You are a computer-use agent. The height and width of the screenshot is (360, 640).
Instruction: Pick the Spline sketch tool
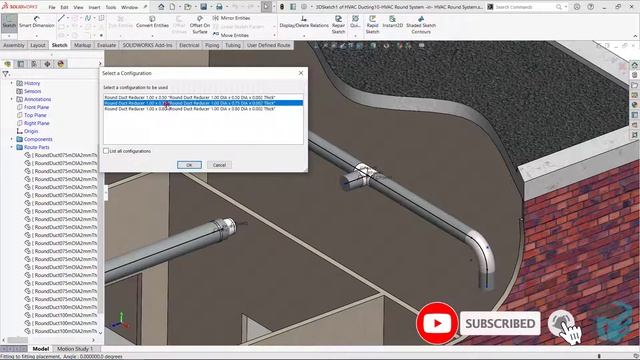(88, 18)
